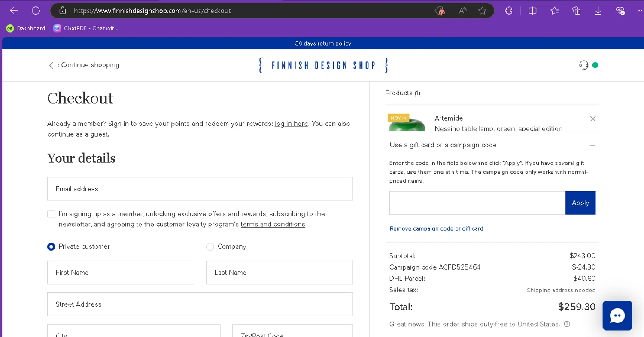Click the subtotal value $243.00

point(583,255)
